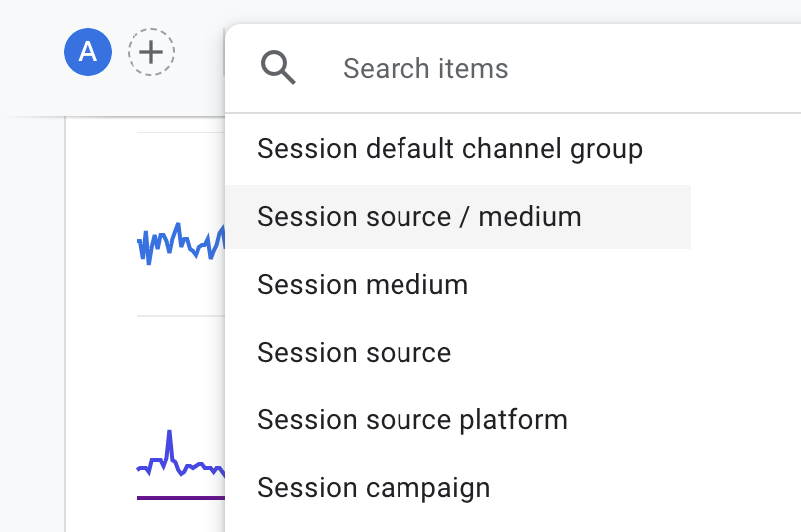
Task: Click the indigo lower sparkline chart
Action: (181, 455)
